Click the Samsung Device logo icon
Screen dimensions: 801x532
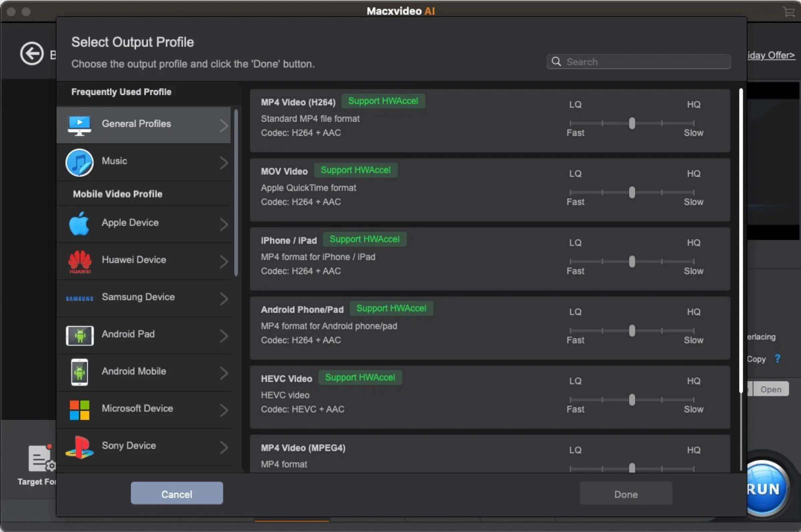tap(79, 299)
